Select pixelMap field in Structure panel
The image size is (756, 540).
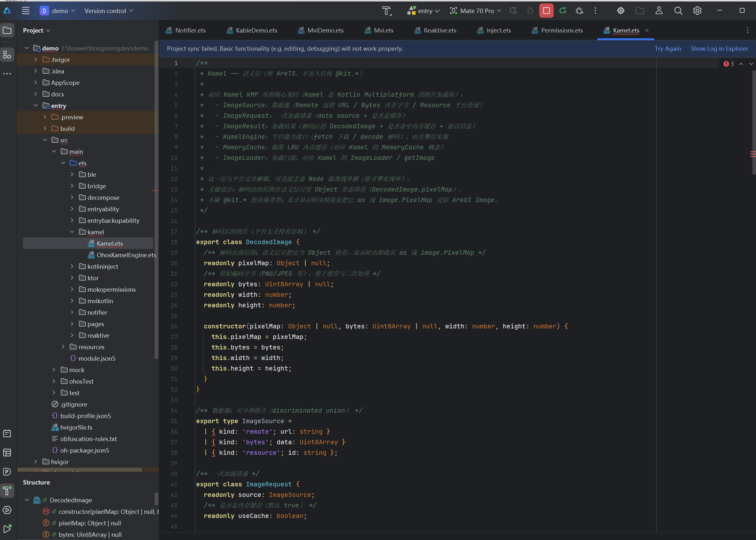click(82, 523)
